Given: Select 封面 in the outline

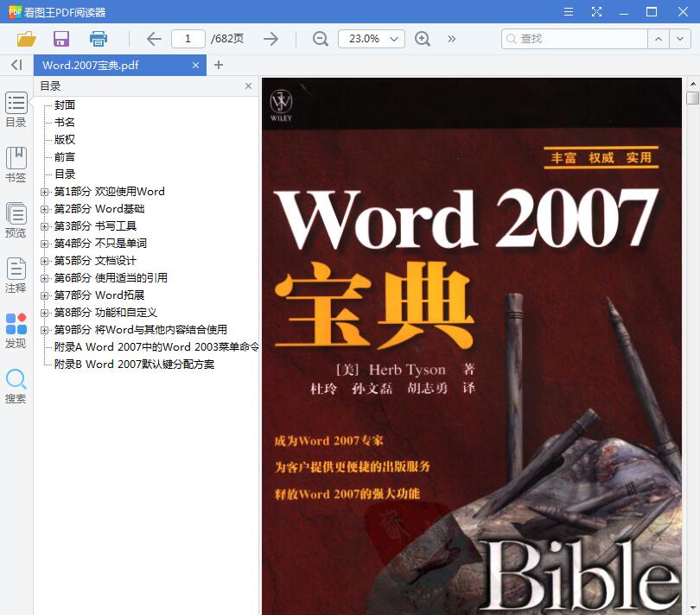Looking at the screenshot, I should [65, 105].
